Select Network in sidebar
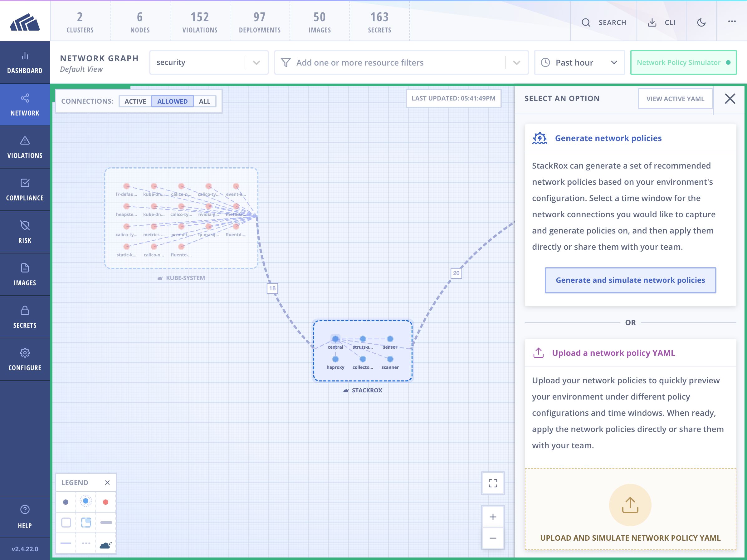The width and height of the screenshot is (747, 560). click(x=25, y=105)
